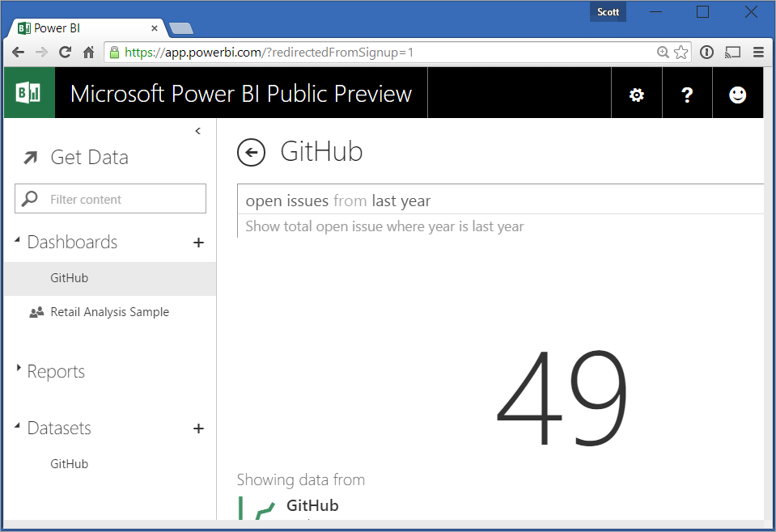776x532 pixels.
Task: Open the help question mark menu
Action: (x=687, y=95)
